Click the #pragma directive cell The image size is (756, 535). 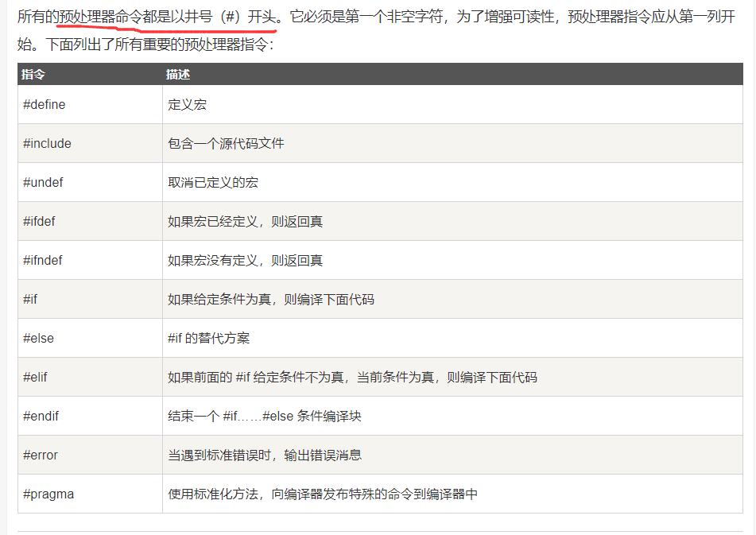[x=48, y=494]
